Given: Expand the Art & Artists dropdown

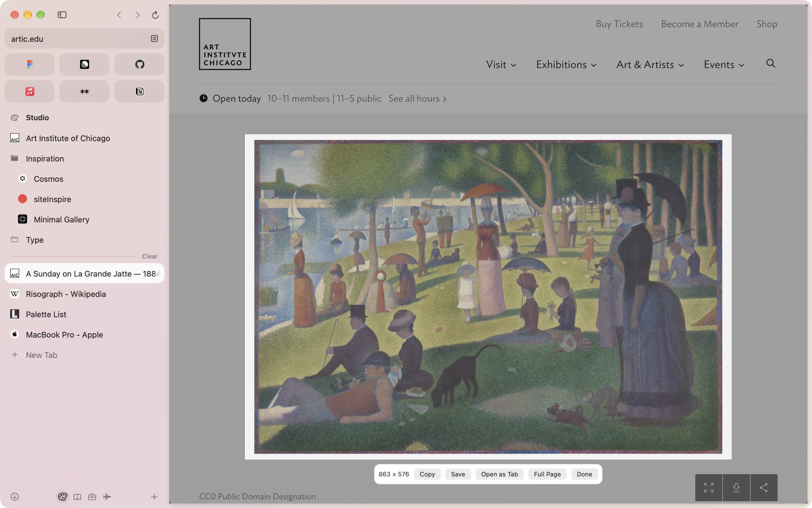Looking at the screenshot, I should (x=650, y=65).
